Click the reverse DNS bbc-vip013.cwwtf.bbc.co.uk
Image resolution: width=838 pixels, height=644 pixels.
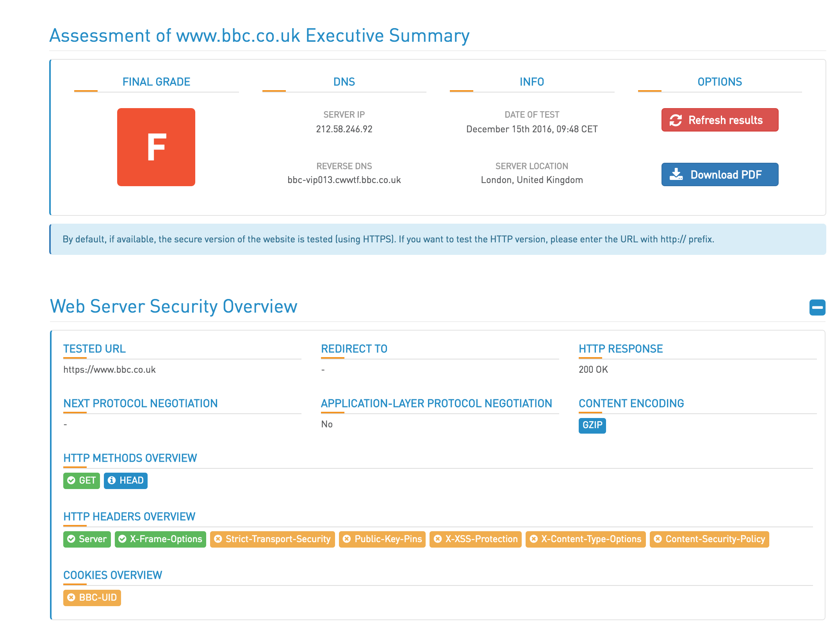pyautogui.click(x=344, y=180)
